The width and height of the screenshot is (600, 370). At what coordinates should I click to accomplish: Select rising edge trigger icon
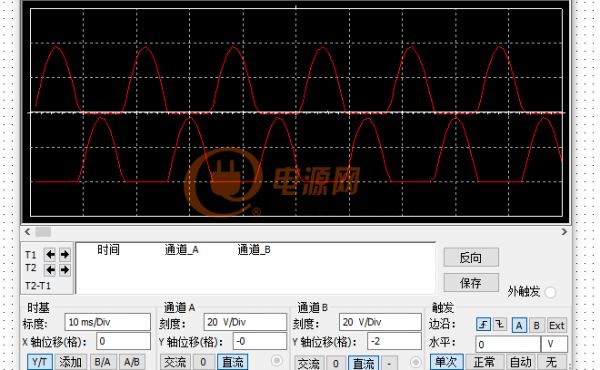[483, 324]
